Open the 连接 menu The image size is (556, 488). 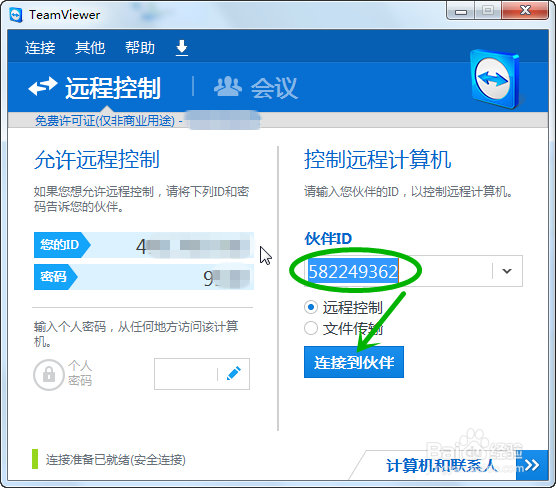[x=40, y=48]
